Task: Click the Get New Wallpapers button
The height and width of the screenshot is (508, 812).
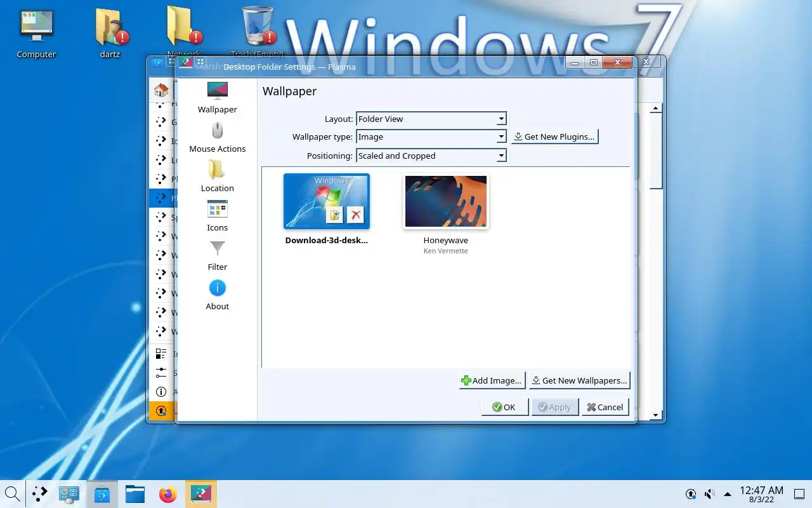Action: [579, 380]
